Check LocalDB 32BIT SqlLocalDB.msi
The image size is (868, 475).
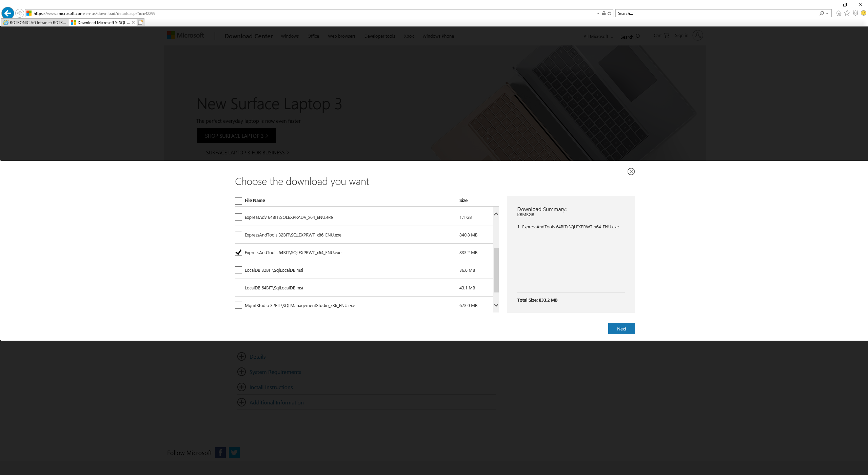coord(238,270)
